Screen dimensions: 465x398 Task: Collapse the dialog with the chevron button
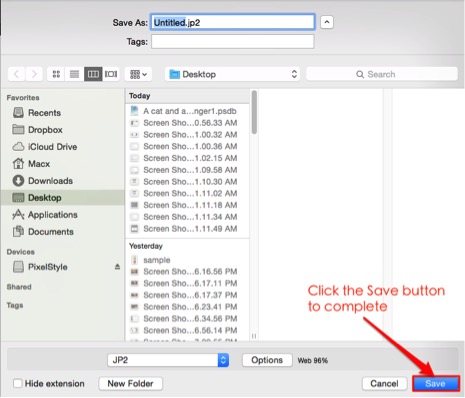tap(327, 22)
